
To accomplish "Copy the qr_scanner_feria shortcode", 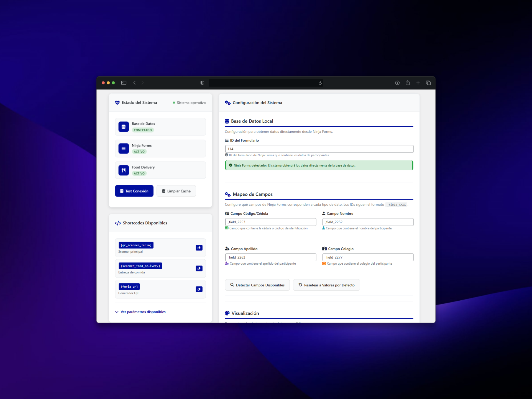I will 199,248.
